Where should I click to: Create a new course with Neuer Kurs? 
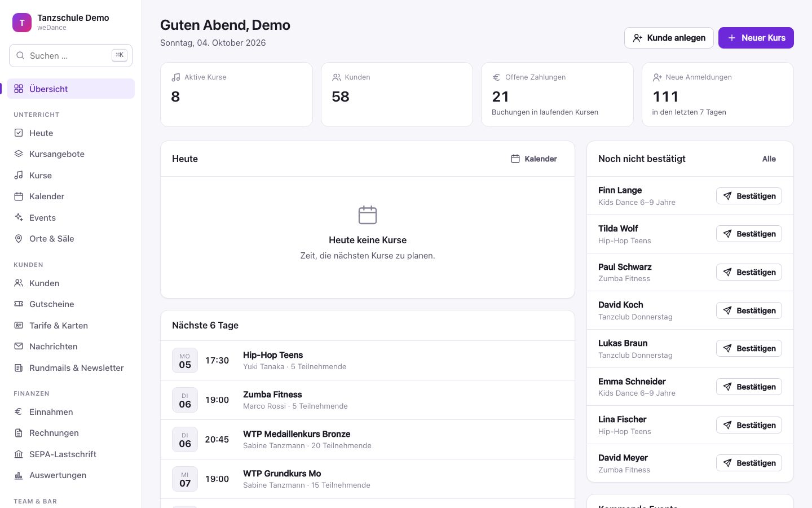tap(756, 38)
